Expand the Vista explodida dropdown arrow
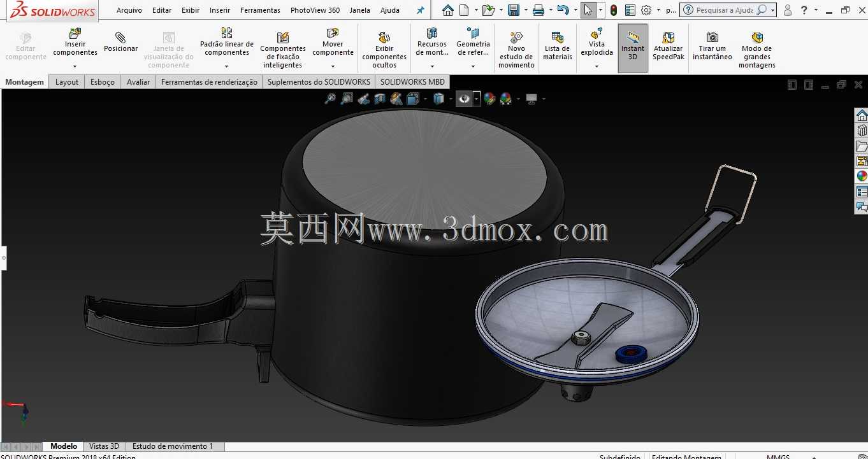 (x=597, y=66)
